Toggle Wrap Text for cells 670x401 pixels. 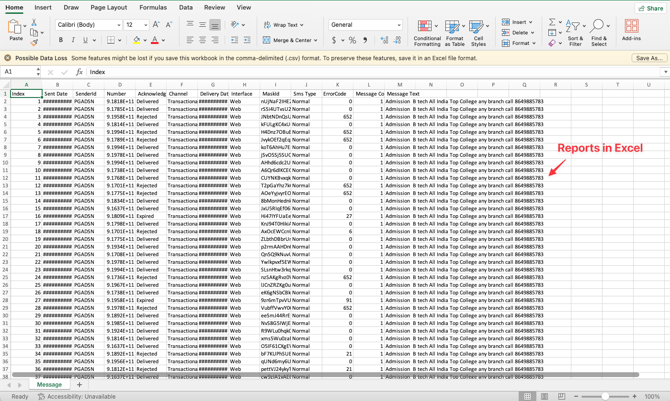click(x=283, y=25)
